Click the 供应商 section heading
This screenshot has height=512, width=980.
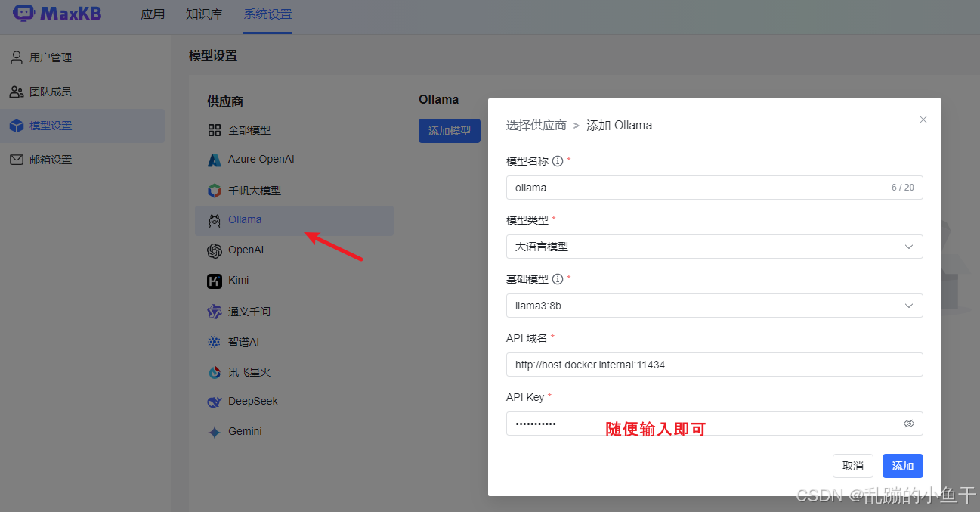225,101
